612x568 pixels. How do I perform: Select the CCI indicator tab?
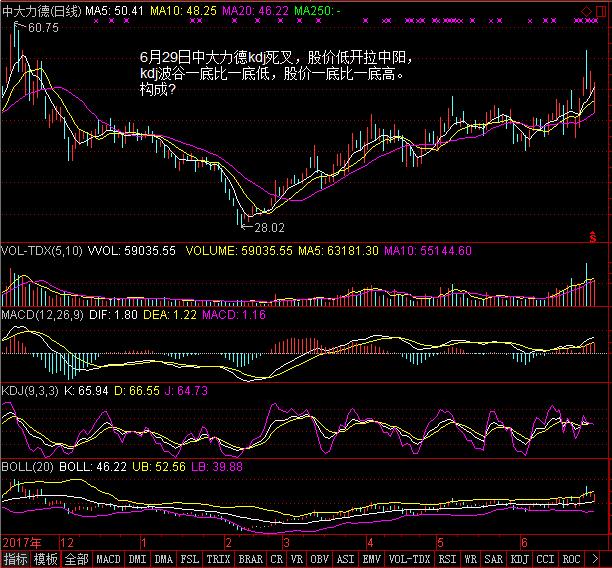click(546, 559)
